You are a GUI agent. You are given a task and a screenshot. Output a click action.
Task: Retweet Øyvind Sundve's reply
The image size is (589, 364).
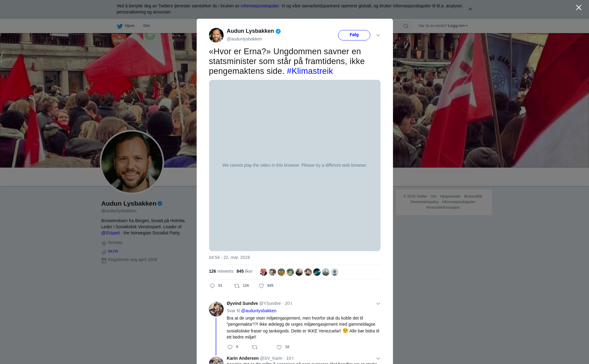(255, 347)
